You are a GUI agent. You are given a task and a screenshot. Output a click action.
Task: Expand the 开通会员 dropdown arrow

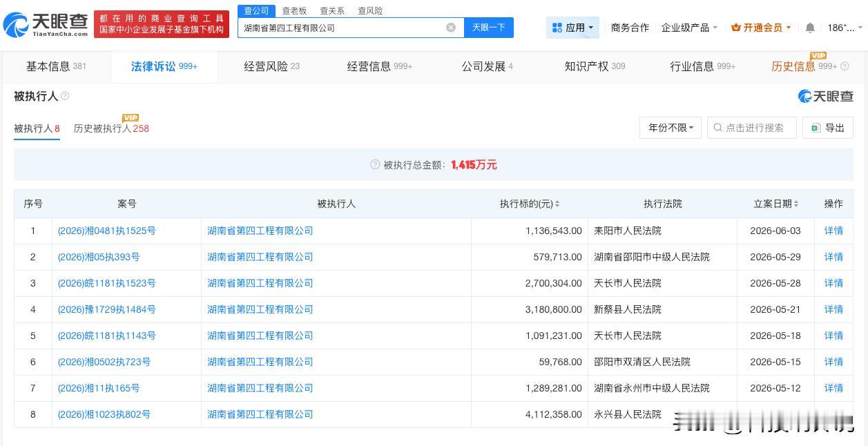(x=789, y=28)
